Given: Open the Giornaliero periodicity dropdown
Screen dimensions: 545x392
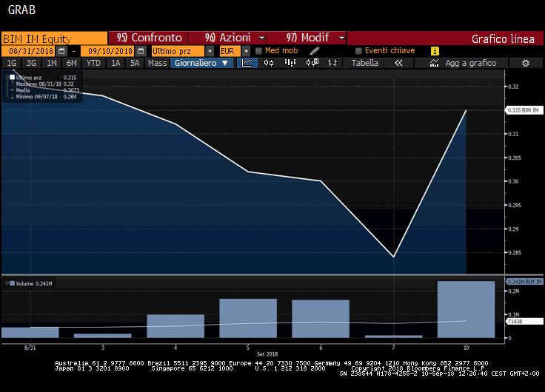Looking at the screenshot, I should point(201,63).
